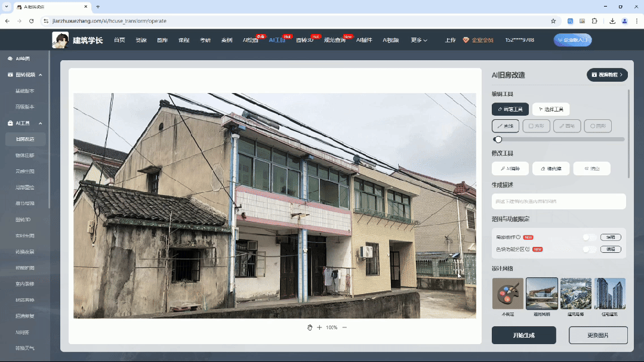Choose the 方形 rectangle drawing shape
644x362 pixels.
[x=536, y=126]
